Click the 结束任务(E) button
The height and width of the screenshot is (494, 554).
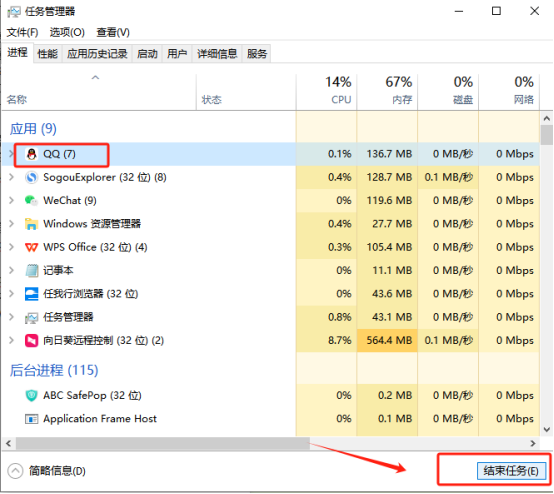(x=511, y=471)
